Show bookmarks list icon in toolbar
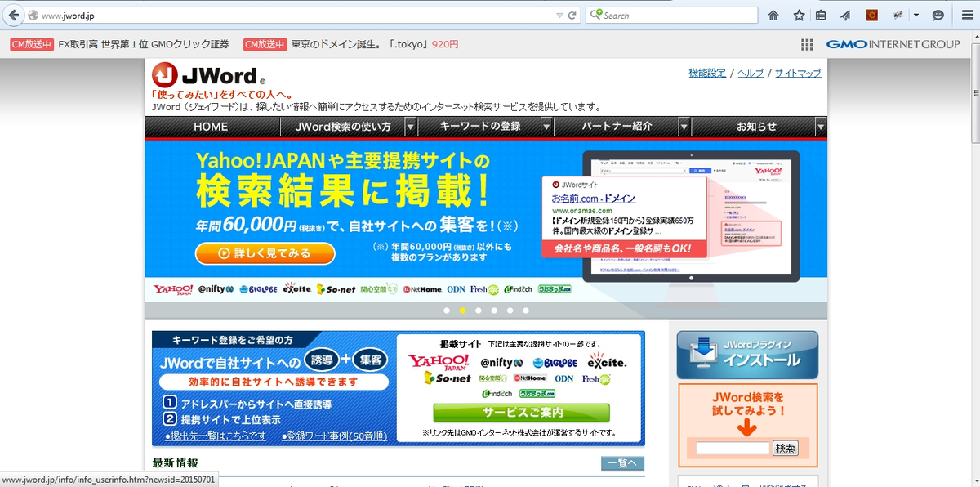Screen dimensions: 980x487 [822, 15]
